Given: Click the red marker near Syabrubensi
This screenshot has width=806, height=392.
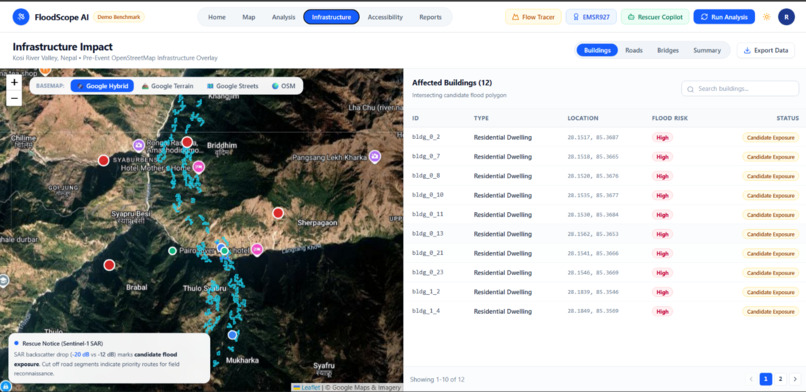Looking at the screenshot, I should (103, 160).
